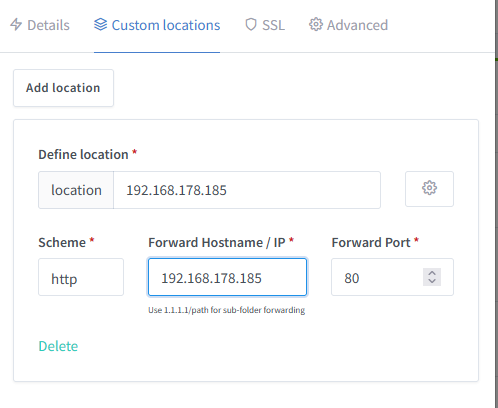Click the sub-folder forwarding hint text

pos(227,310)
